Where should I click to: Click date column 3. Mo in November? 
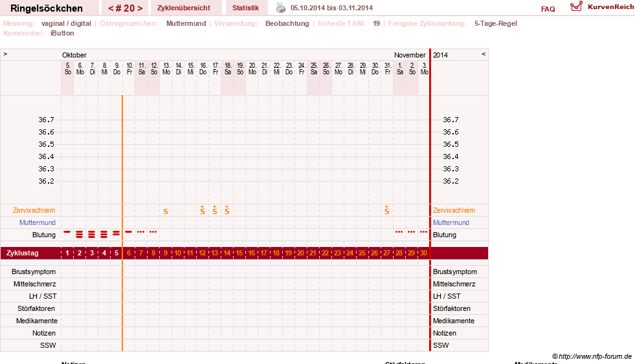pos(425,69)
